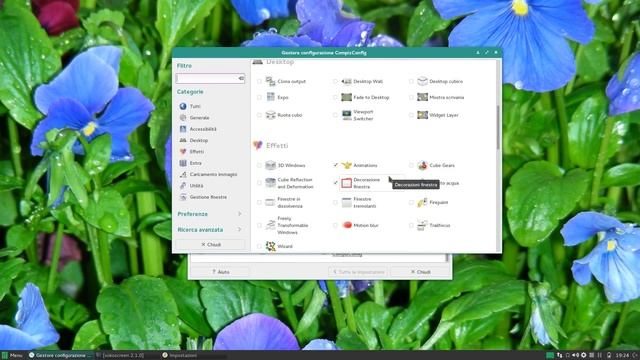
Task: Open the Cube Reflection and Deformation icon
Action: [x=270, y=183]
